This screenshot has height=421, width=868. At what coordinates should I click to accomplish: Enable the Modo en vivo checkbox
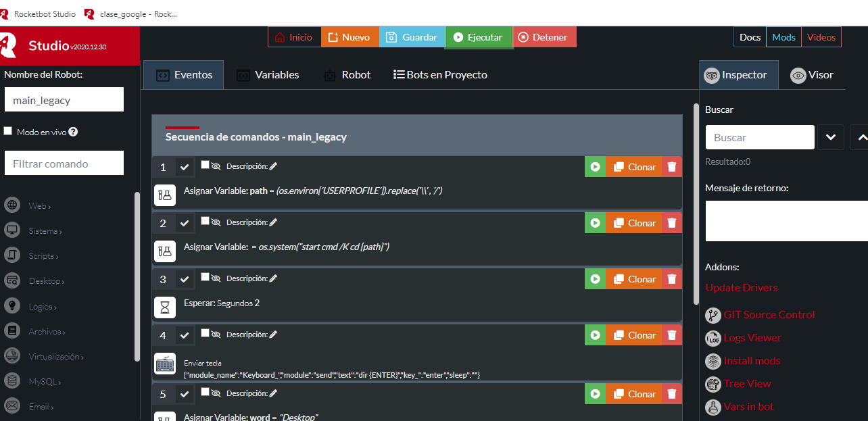tap(8, 131)
